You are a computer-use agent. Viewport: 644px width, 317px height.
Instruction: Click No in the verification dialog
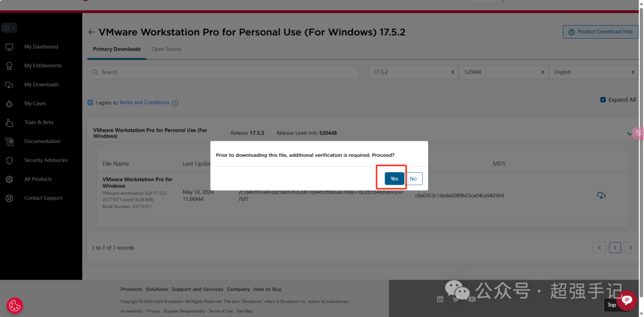click(x=414, y=179)
